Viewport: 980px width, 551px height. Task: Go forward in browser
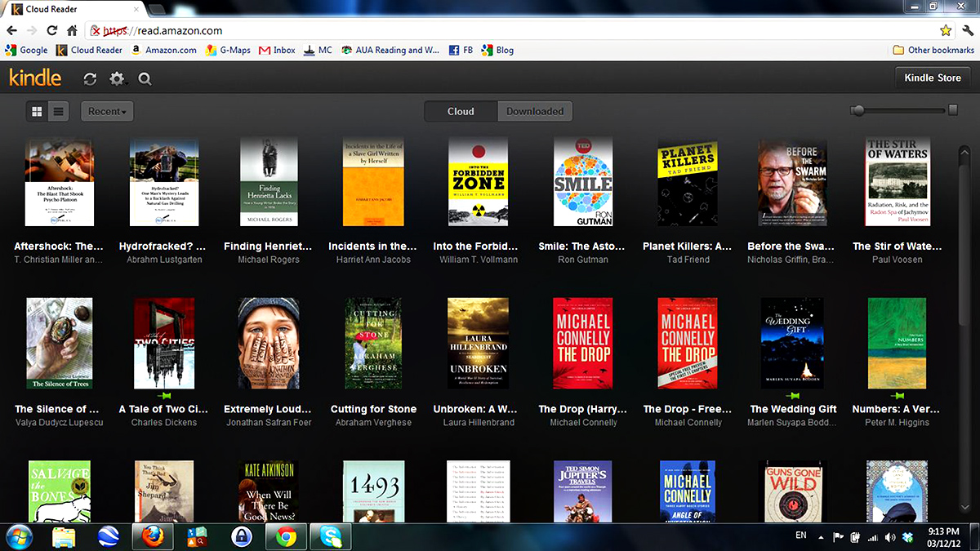(x=32, y=31)
